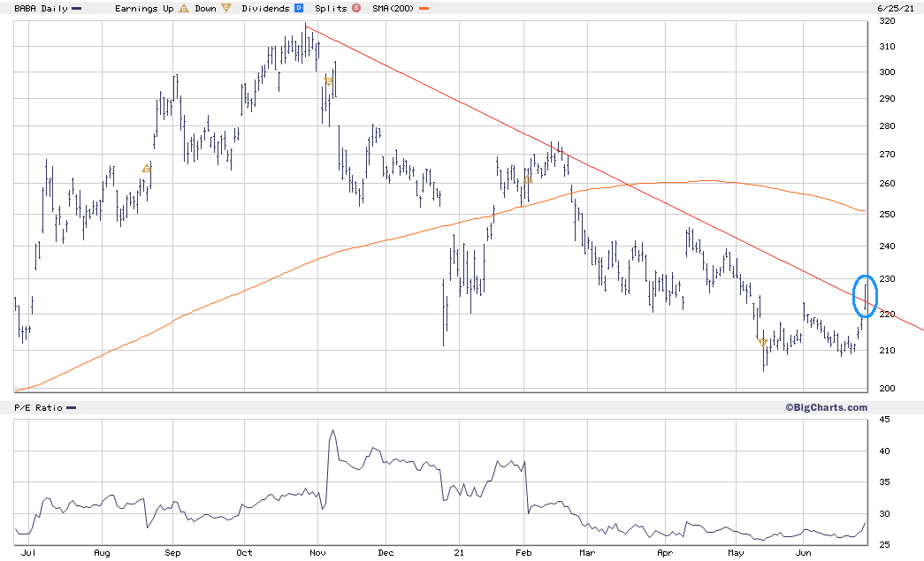Select the February earnings-up marker on chart
The image size is (924, 561).
pos(527,179)
